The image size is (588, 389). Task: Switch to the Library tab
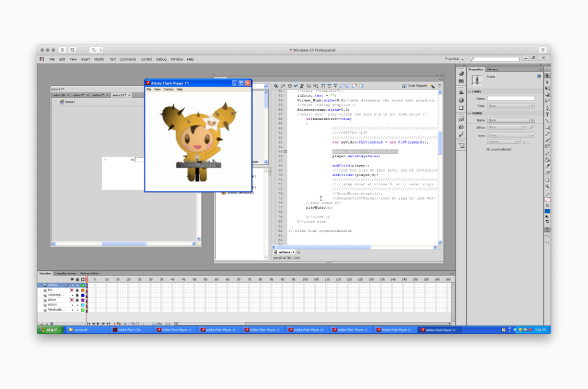click(492, 69)
